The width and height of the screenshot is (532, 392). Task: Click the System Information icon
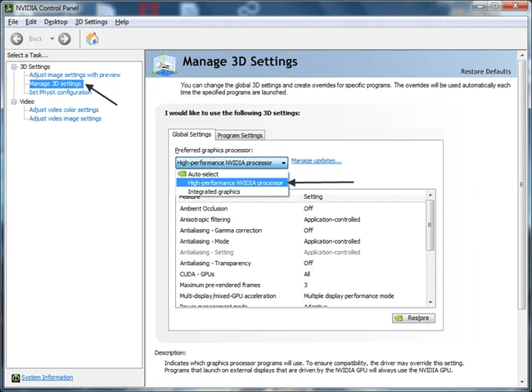click(16, 378)
